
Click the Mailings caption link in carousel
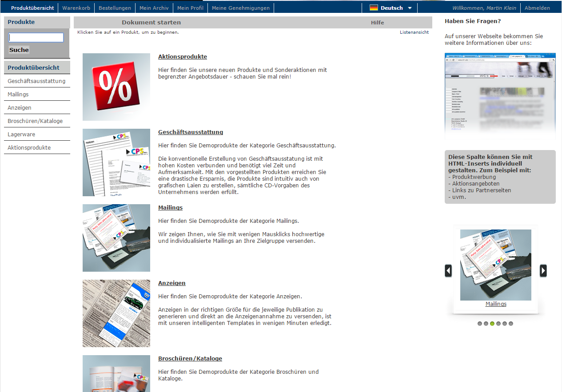click(x=496, y=304)
